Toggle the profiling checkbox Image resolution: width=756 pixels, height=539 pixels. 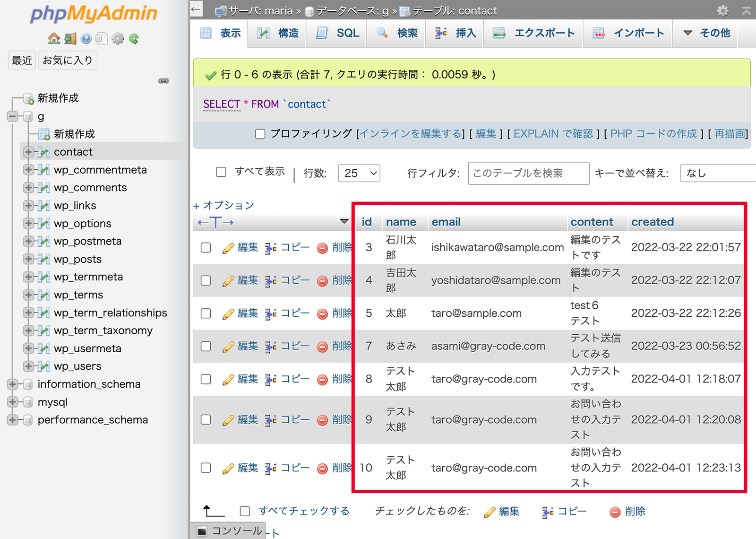point(260,134)
